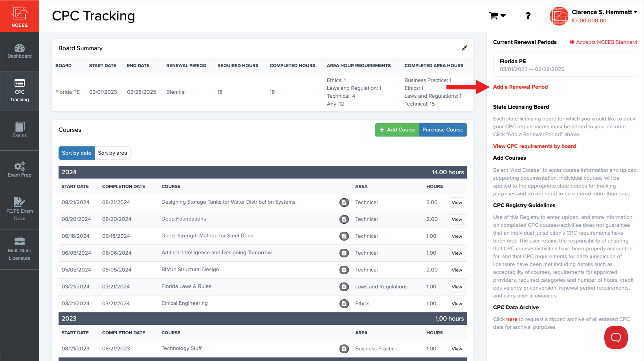
Task: Open View CPC requirements by board link
Action: point(534,146)
